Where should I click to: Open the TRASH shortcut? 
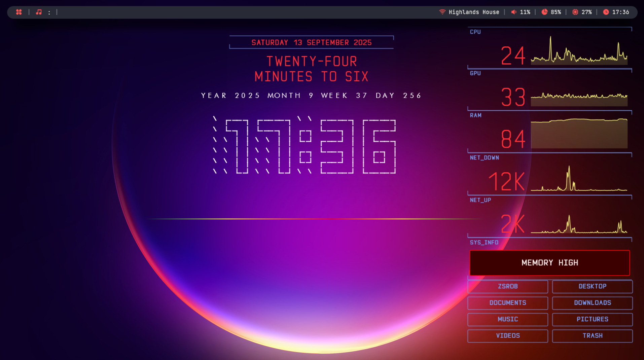pos(593,335)
